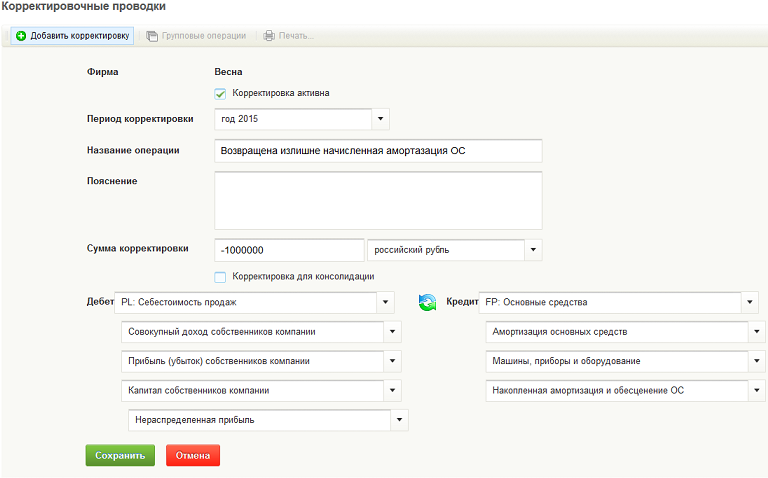The image size is (768, 478).
Task: Click the printer icon for Печать
Action: (269, 36)
